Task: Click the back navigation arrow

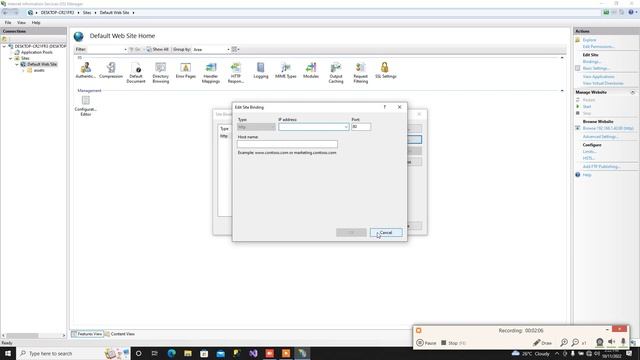Action: (x=5, y=13)
